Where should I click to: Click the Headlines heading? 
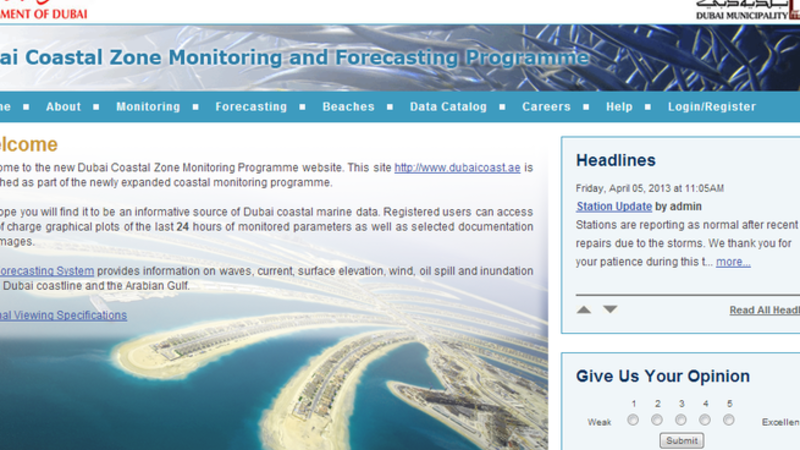[616, 160]
